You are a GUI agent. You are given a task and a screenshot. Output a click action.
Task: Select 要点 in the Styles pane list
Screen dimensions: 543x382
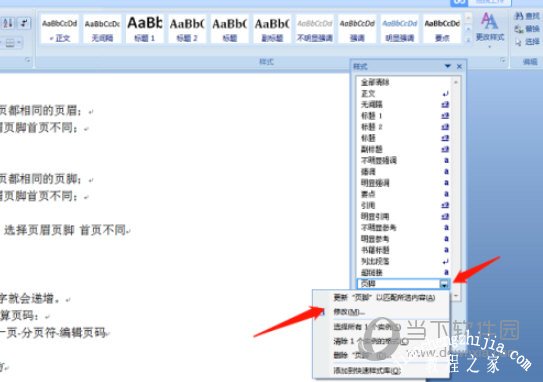404,194
